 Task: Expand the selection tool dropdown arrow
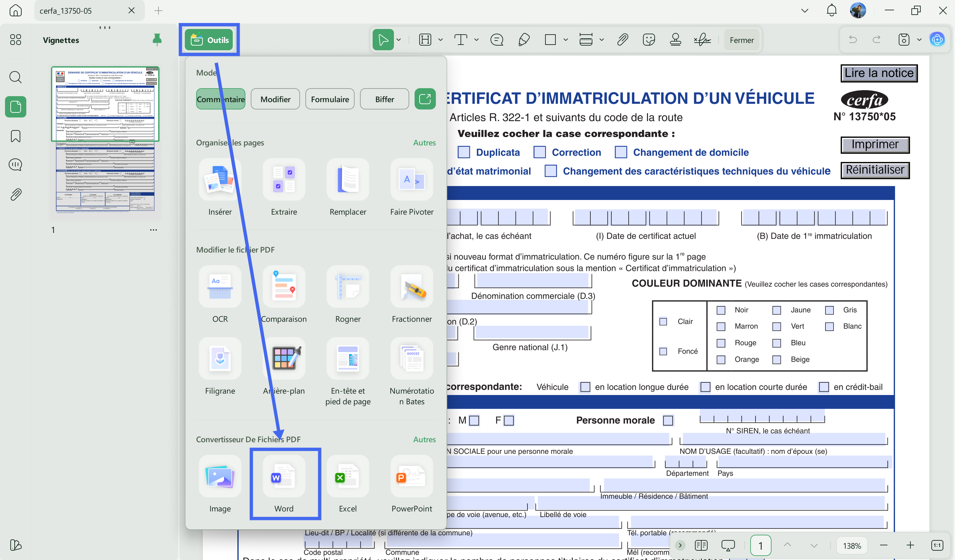click(x=399, y=40)
